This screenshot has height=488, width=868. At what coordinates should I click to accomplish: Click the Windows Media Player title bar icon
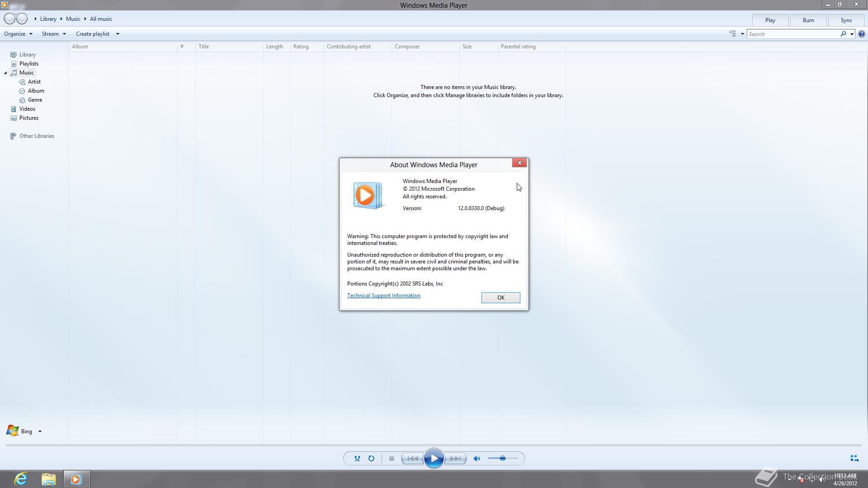5,5
